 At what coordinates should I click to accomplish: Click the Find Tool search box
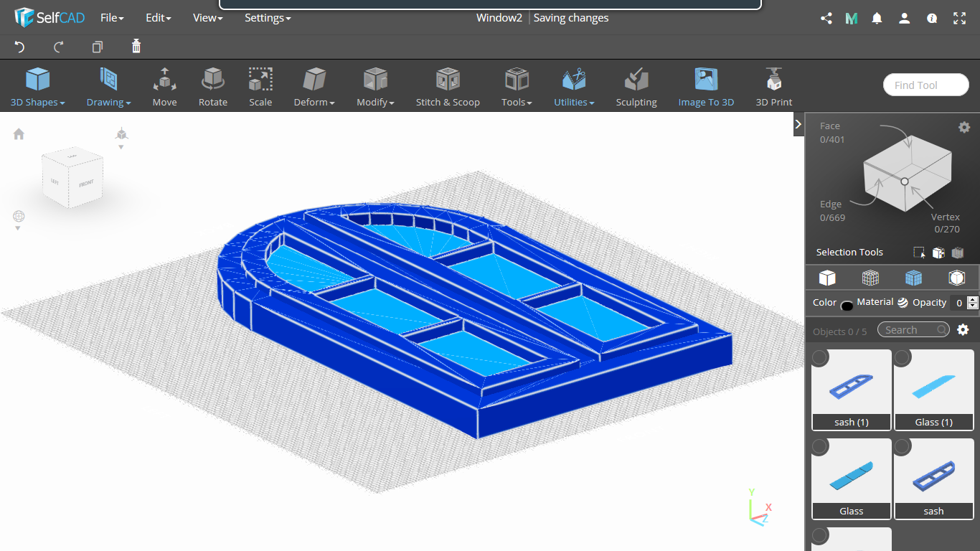[926, 85]
